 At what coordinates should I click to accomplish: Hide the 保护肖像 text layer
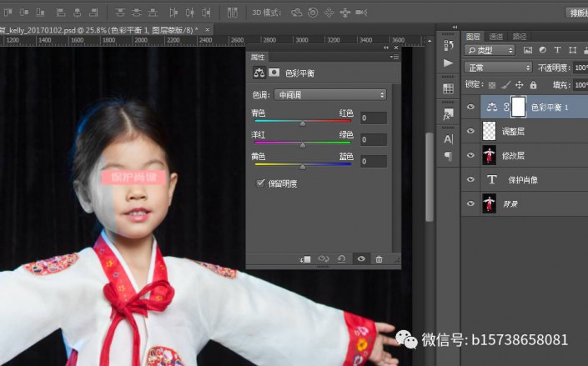pos(470,179)
